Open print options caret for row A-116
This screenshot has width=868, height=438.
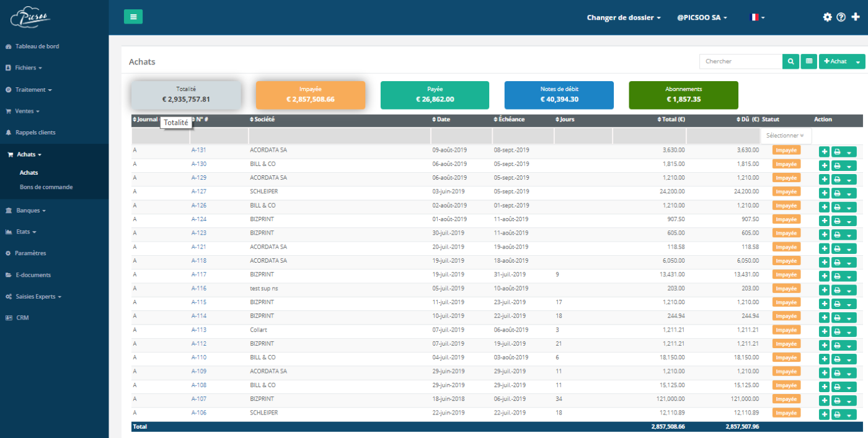[x=849, y=290]
